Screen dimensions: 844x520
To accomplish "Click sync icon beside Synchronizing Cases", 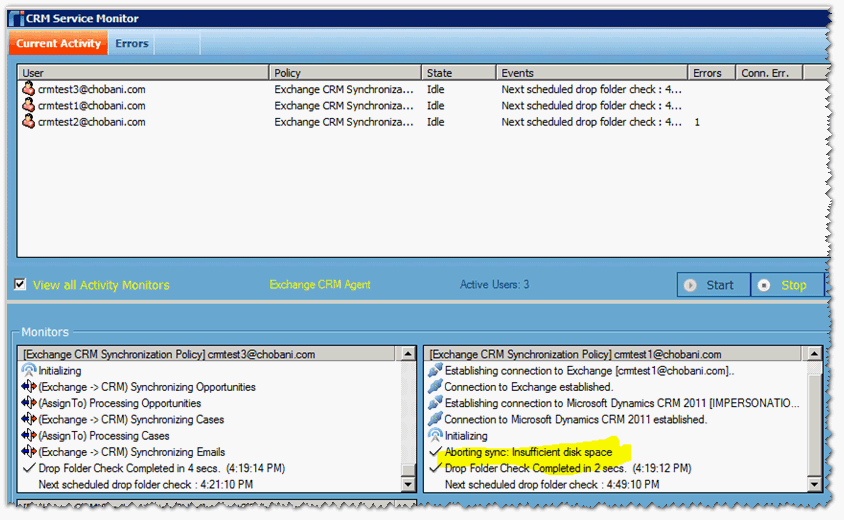I will pyautogui.click(x=29, y=419).
